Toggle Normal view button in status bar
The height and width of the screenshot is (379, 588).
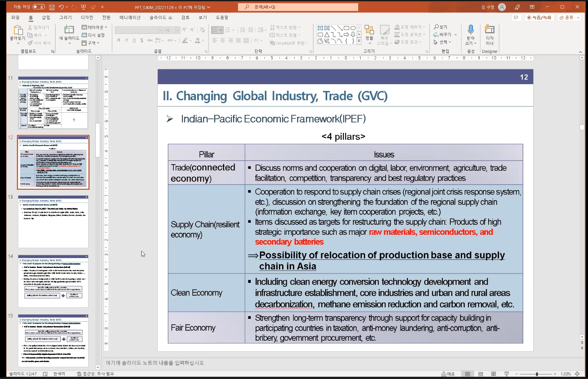click(x=468, y=374)
